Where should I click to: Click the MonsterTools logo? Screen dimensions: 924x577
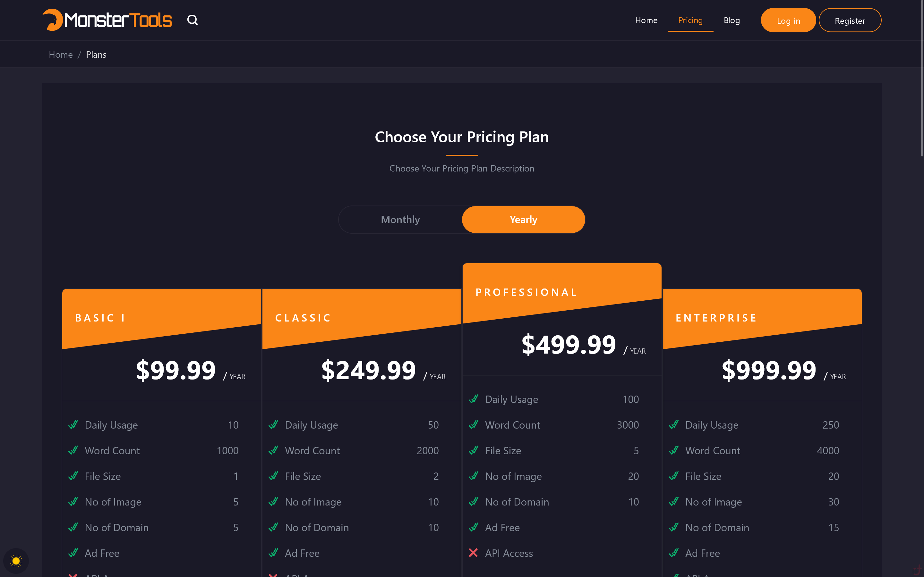coord(107,20)
